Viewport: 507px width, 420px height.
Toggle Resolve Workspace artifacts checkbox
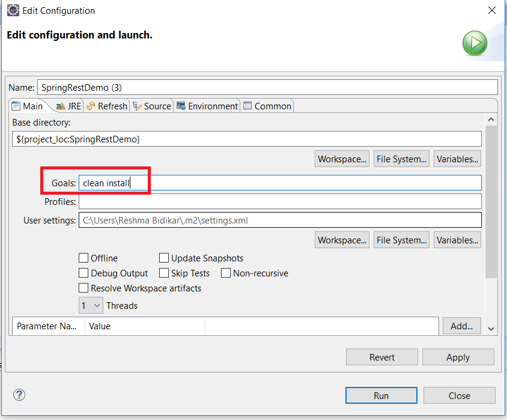[83, 288]
